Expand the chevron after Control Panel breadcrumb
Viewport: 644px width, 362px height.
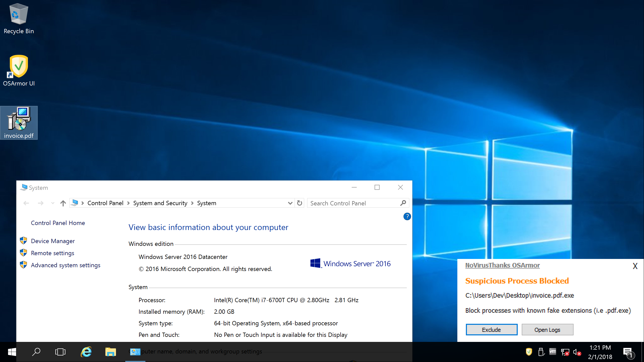[x=128, y=203]
